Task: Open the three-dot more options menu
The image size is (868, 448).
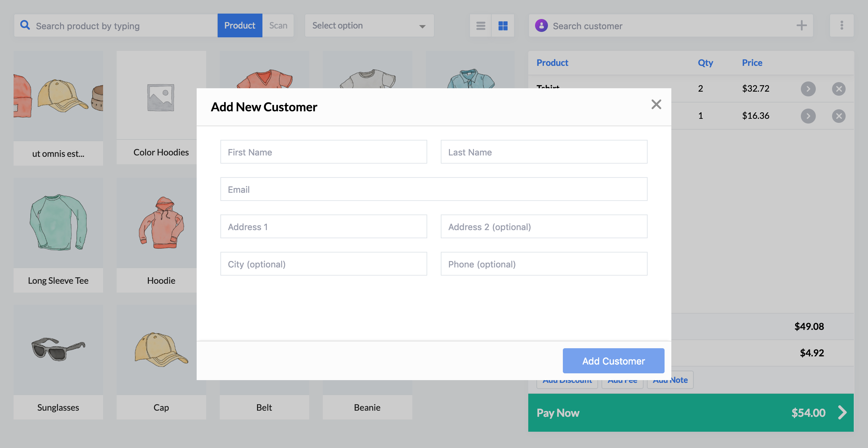Action: click(842, 25)
